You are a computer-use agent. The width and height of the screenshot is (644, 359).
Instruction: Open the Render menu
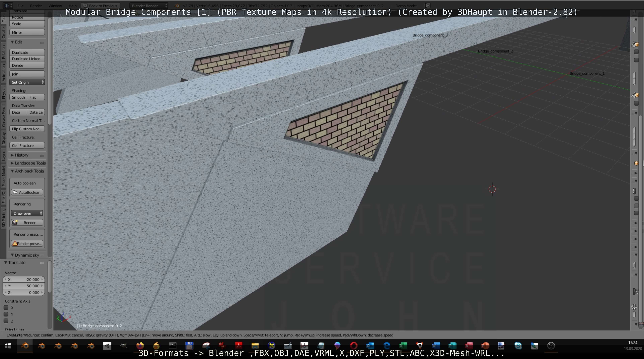point(36,6)
